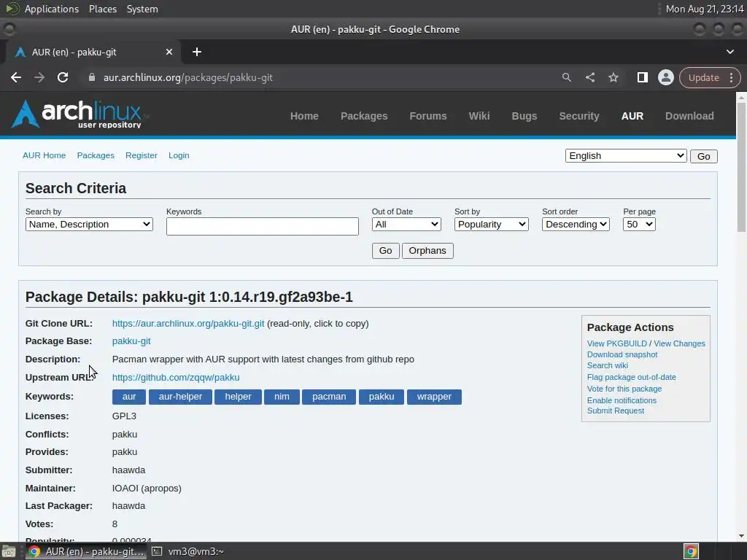Open View Changes link
Image resolution: width=747 pixels, height=560 pixels.
coord(679,343)
